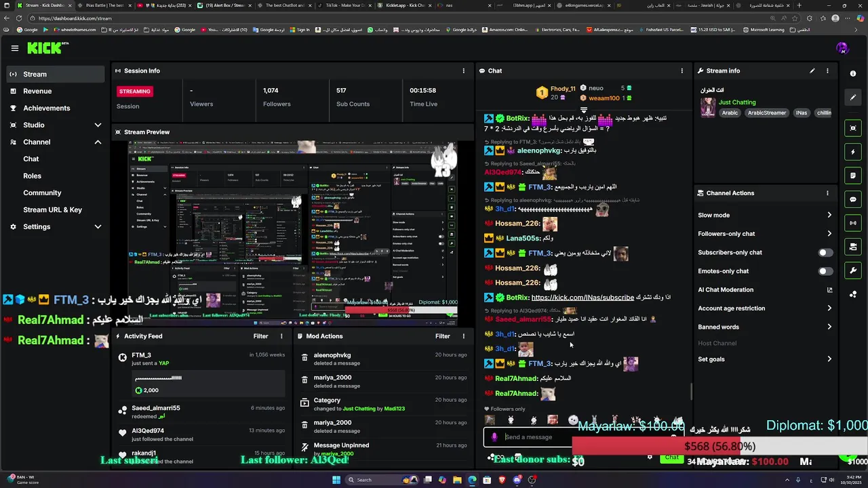The width and height of the screenshot is (868, 488).
Task: Open Chat under Channel
Action: pos(31,159)
